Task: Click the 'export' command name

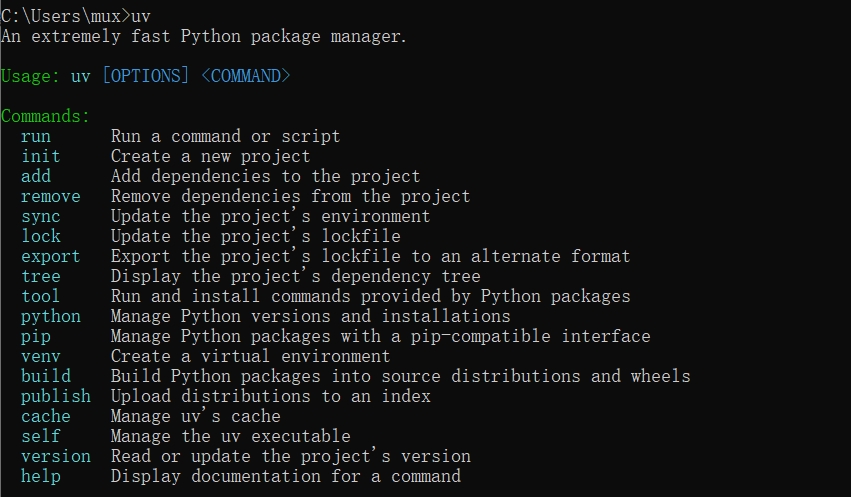Action: (x=51, y=256)
